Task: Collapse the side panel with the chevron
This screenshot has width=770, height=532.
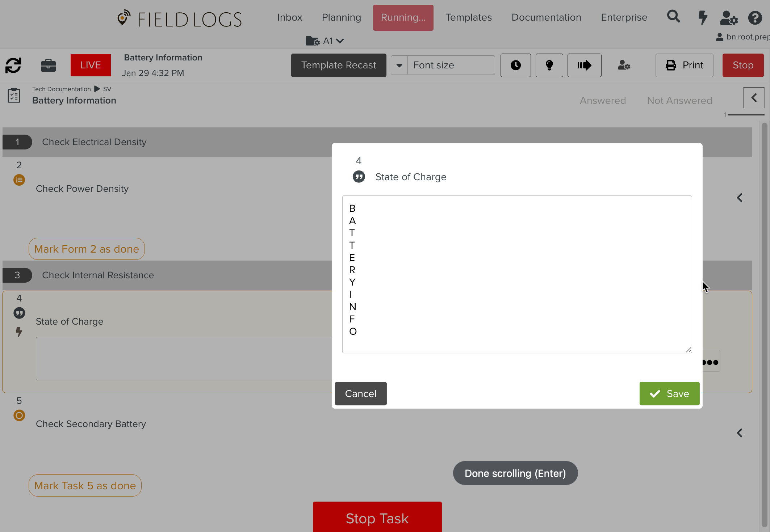Action: (754, 98)
